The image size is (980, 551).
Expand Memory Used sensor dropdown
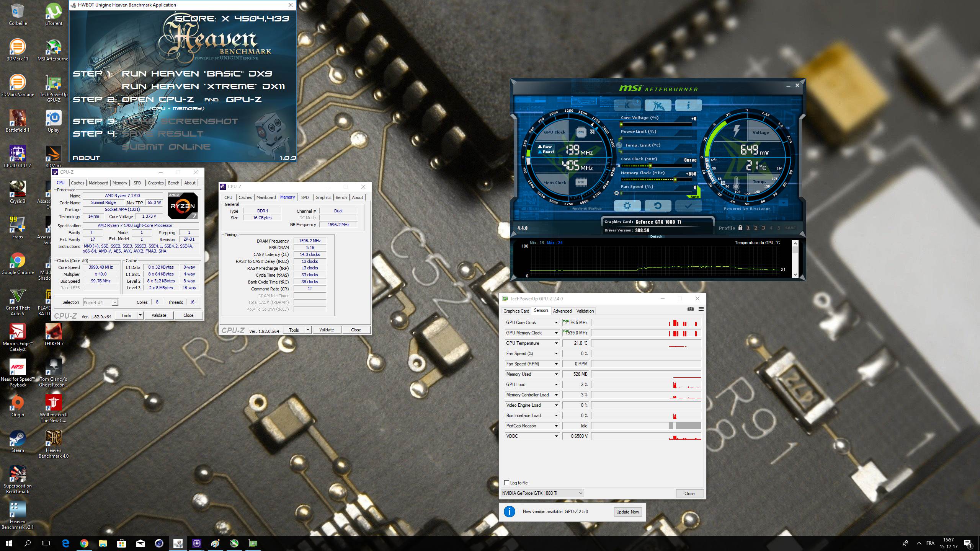point(556,374)
